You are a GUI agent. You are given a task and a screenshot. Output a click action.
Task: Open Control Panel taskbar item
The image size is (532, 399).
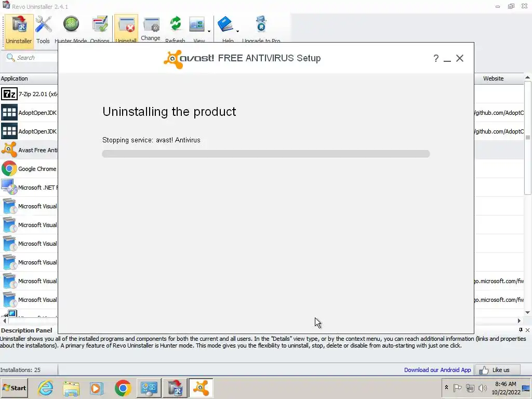tap(149, 388)
